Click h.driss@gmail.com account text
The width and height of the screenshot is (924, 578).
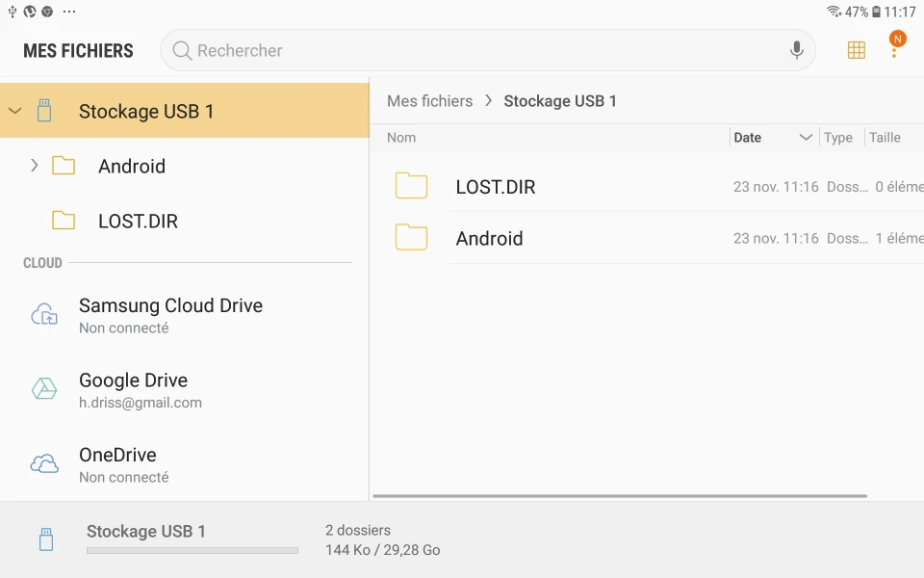(x=141, y=403)
